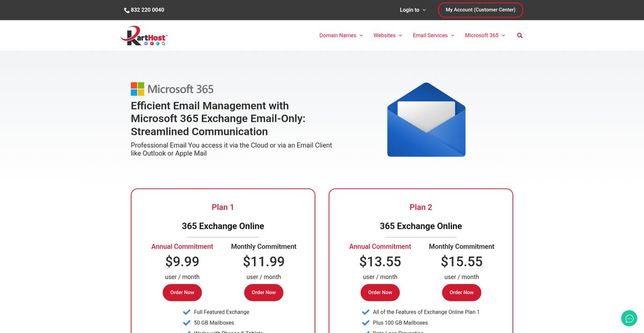Expand the Domain Names menu

[341, 35]
